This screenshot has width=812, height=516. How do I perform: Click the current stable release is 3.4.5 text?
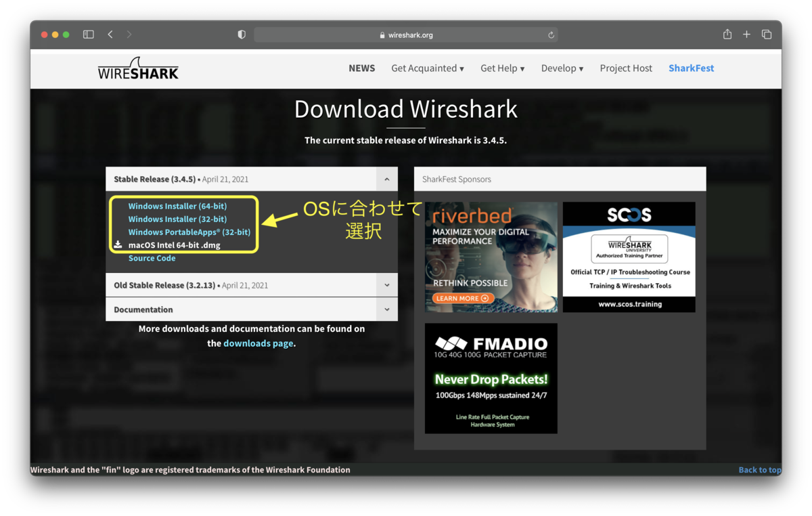(405, 141)
